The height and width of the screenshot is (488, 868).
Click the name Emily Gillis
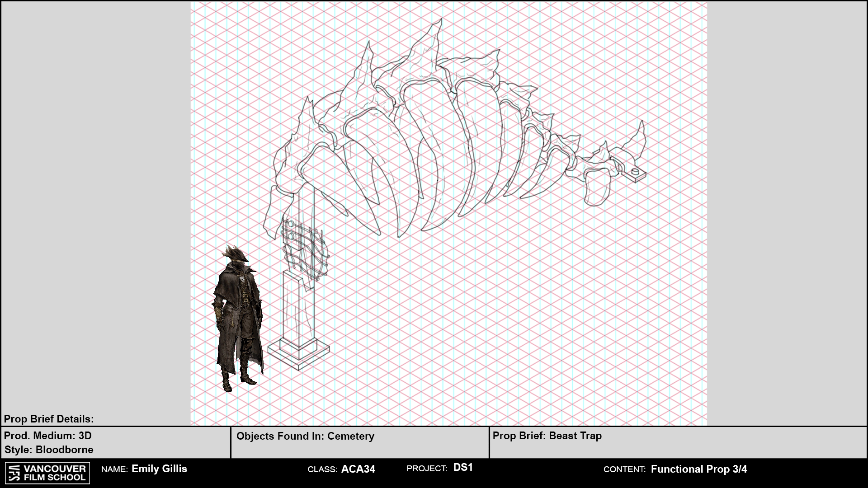(159, 469)
